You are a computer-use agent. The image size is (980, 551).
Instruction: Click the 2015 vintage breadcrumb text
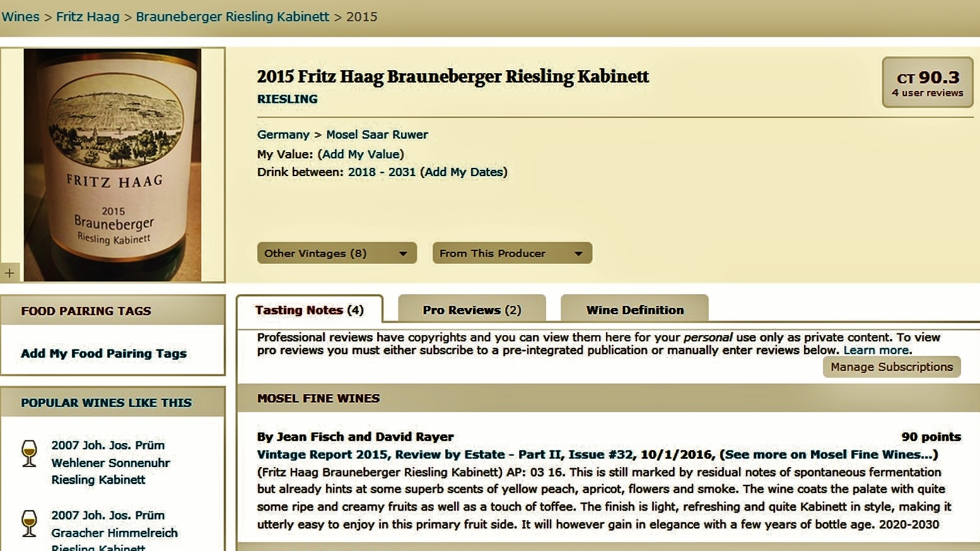tap(362, 16)
